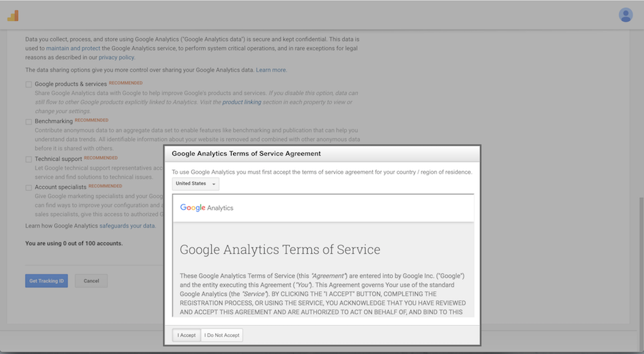This screenshot has width=644, height=354.
Task: Open the United States country dropdown
Action: [x=195, y=184]
